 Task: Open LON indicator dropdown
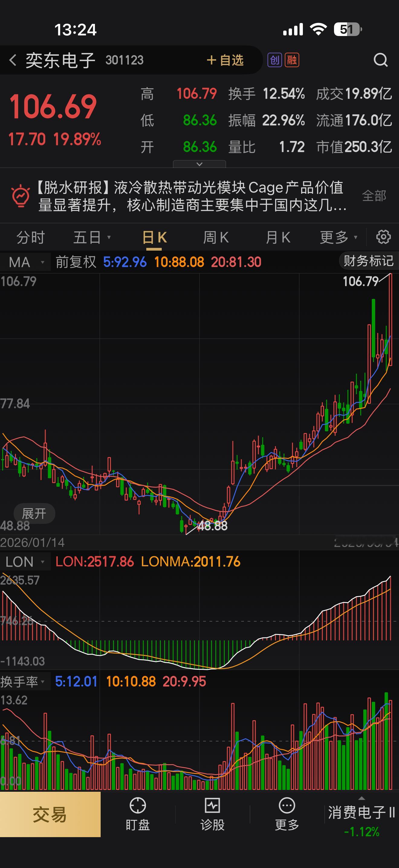(x=26, y=562)
